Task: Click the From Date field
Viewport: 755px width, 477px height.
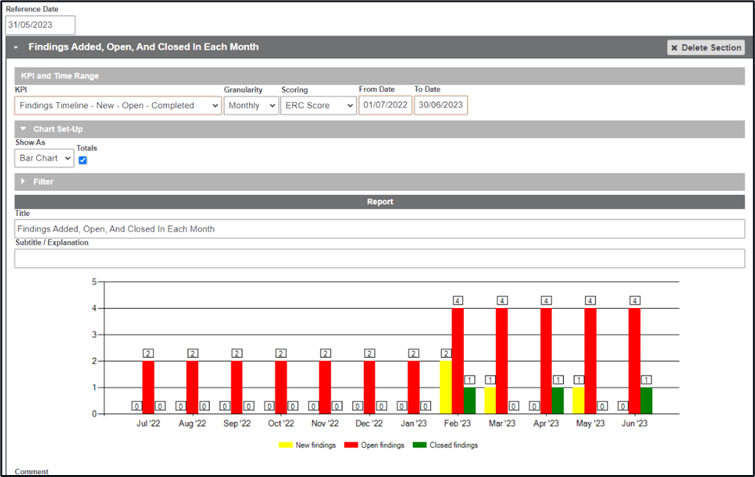Action: [x=385, y=105]
